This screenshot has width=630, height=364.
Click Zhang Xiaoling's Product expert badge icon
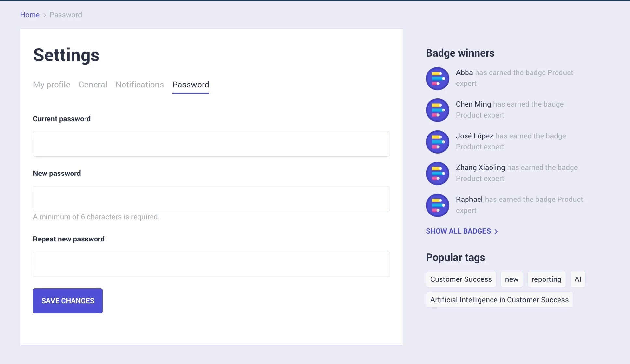coord(438,174)
